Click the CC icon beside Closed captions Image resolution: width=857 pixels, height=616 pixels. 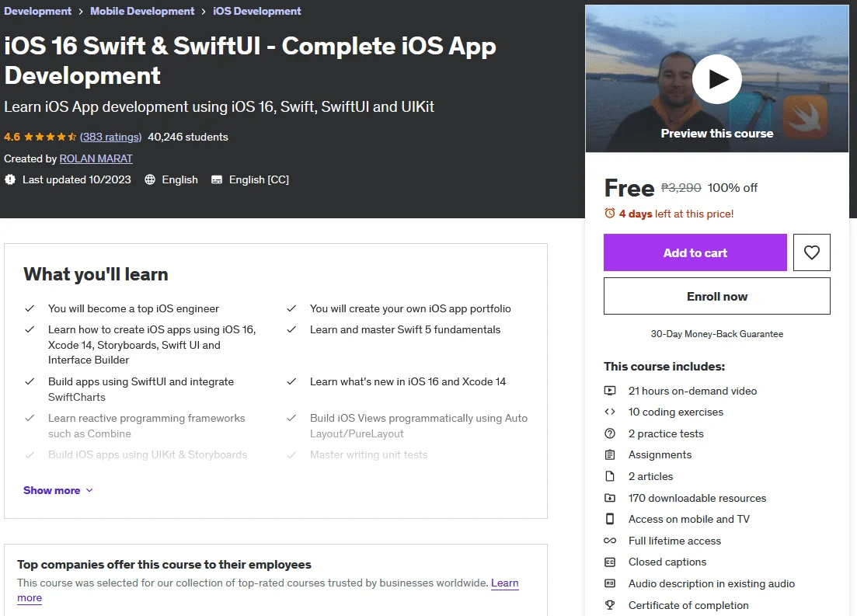click(x=610, y=562)
